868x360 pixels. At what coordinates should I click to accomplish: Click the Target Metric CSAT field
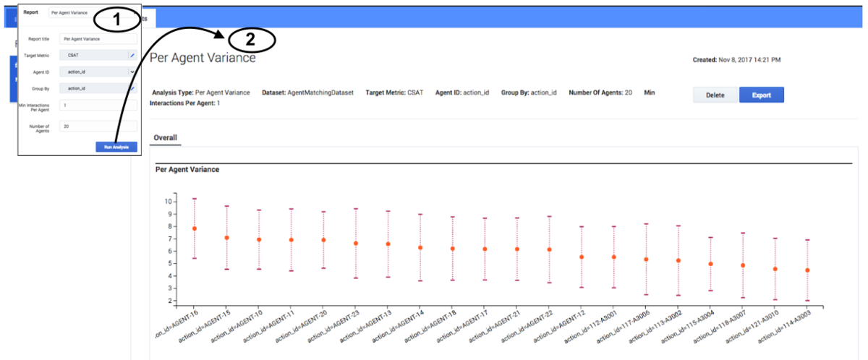(x=94, y=55)
